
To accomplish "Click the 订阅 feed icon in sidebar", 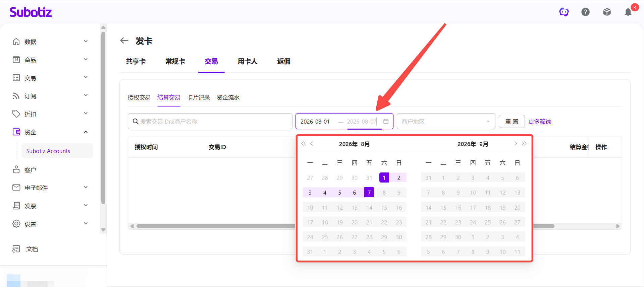I will pos(16,96).
